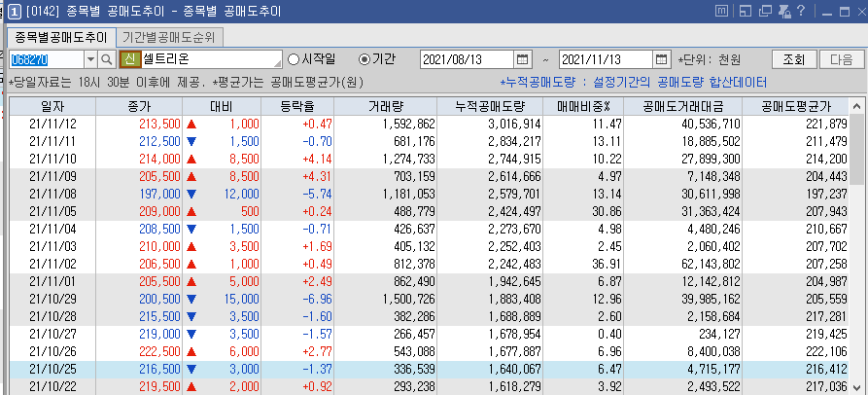Click the table's vertical scrollbar thumb
The image size is (868, 395).
click(x=856, y=150)
